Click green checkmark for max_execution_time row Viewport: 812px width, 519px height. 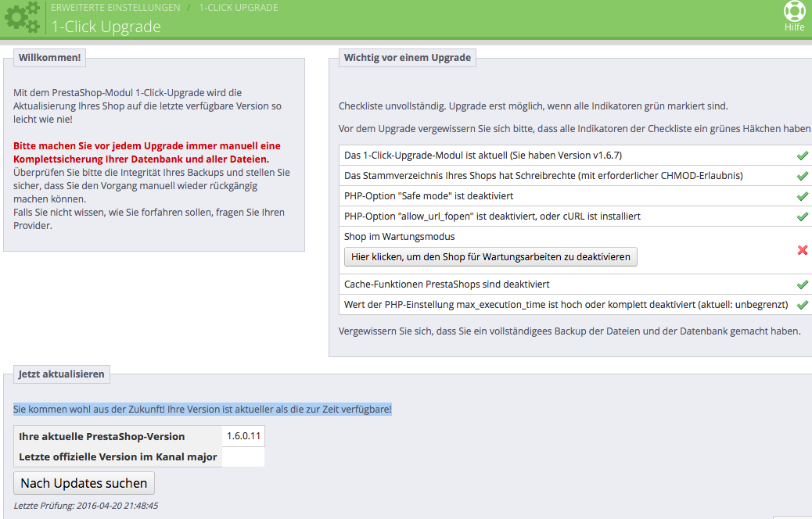pos(802,305)
